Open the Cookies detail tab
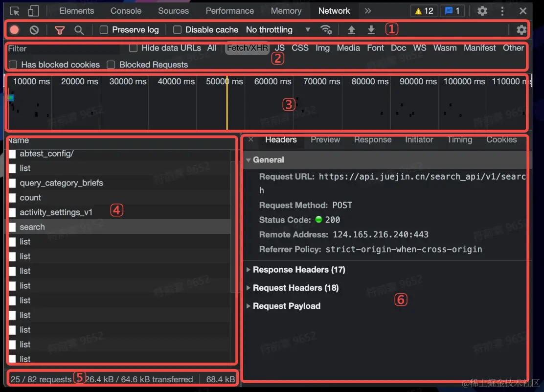544x392 pixels. (501, 139)
